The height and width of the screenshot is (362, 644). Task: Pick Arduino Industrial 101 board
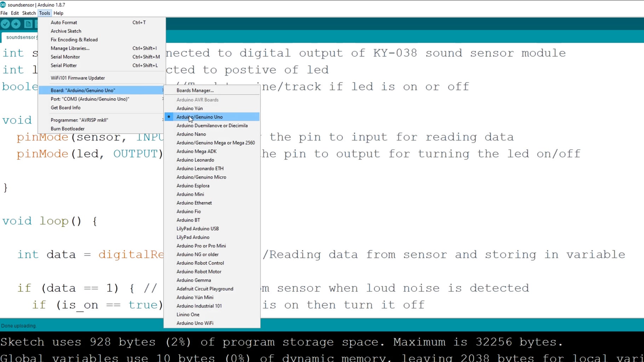click(212, 306)
